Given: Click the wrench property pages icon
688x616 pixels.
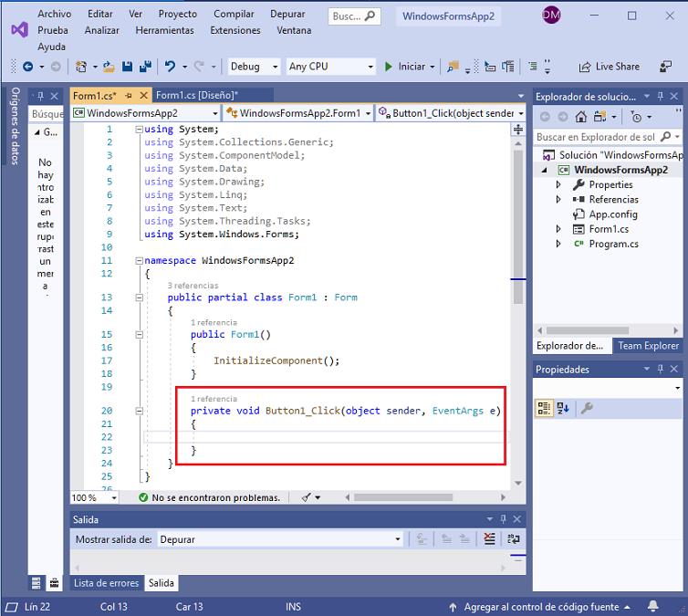Looking at the screenshot, I should click(587, 408).
